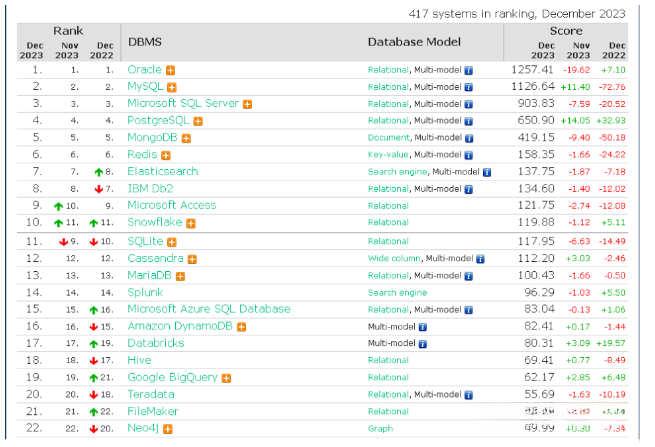This screenshot has height=447, width=655.
Task: Click the plus icon beside Snowflake
Action: point(191,224)
